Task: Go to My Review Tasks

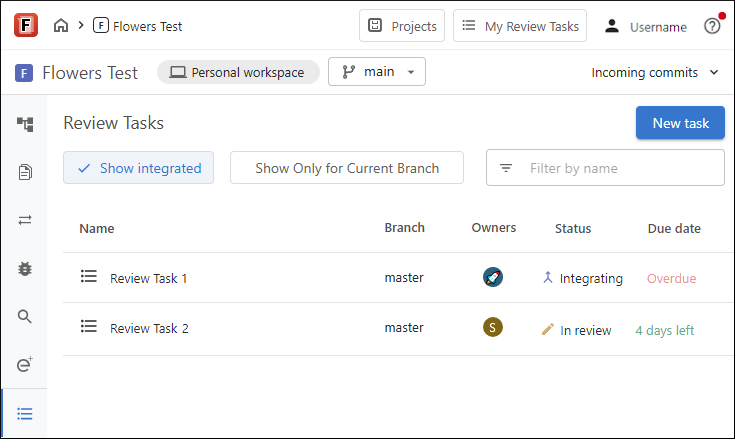Action: 520,26
